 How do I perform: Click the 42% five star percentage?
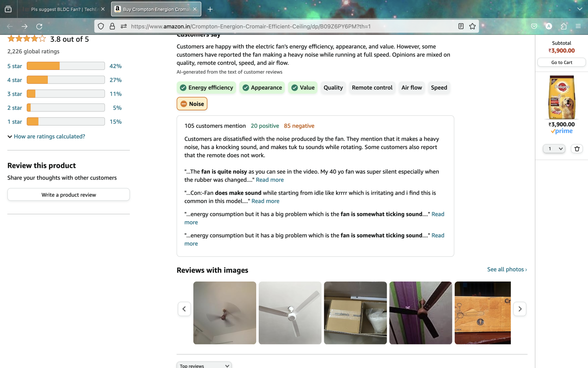[115, 66]
